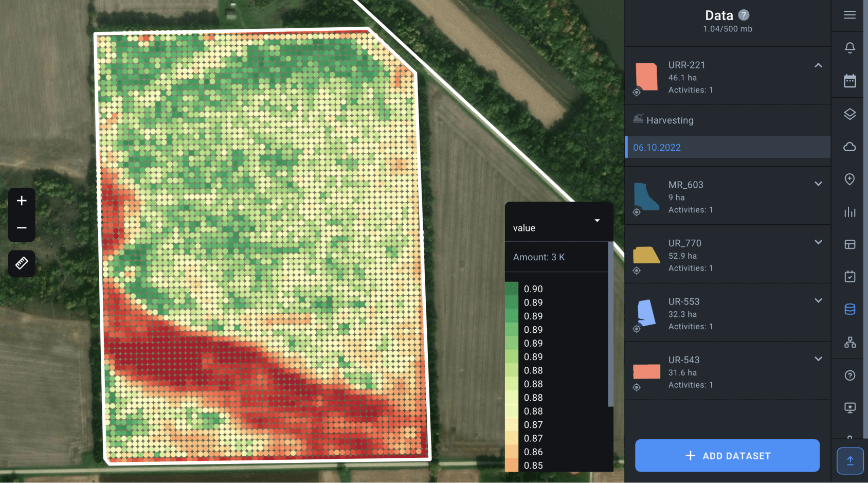868x483 pixels.
Task: Open the bar chart analytics icon
Action: pyautogui.click(x=849, y=212)
